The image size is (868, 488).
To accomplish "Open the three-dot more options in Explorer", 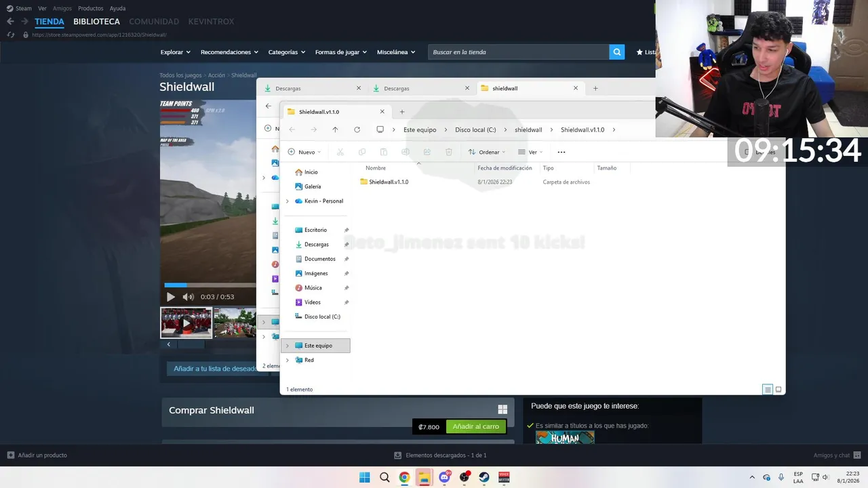I will (561, 152).
